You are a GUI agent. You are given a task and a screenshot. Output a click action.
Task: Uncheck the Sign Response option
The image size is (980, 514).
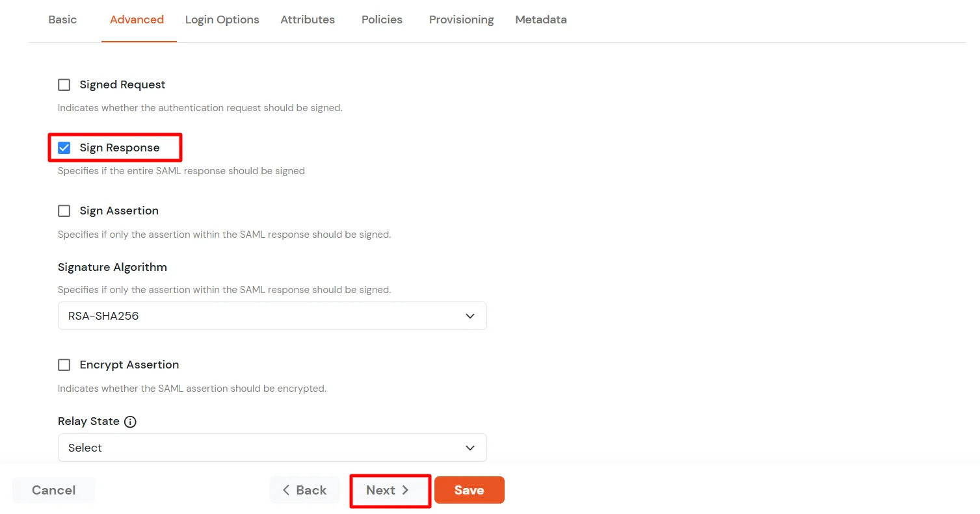64,148
